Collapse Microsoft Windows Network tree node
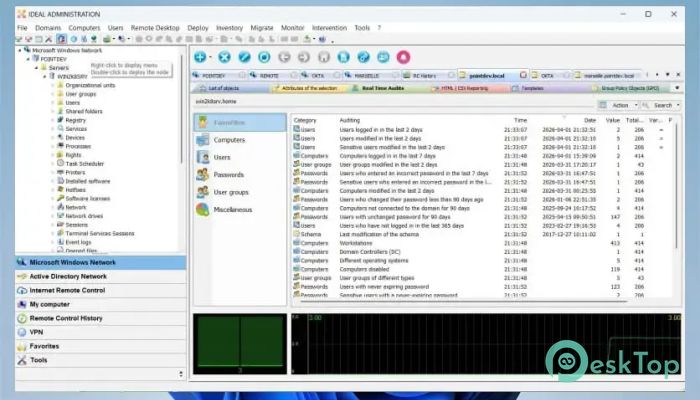 (20, 50)
